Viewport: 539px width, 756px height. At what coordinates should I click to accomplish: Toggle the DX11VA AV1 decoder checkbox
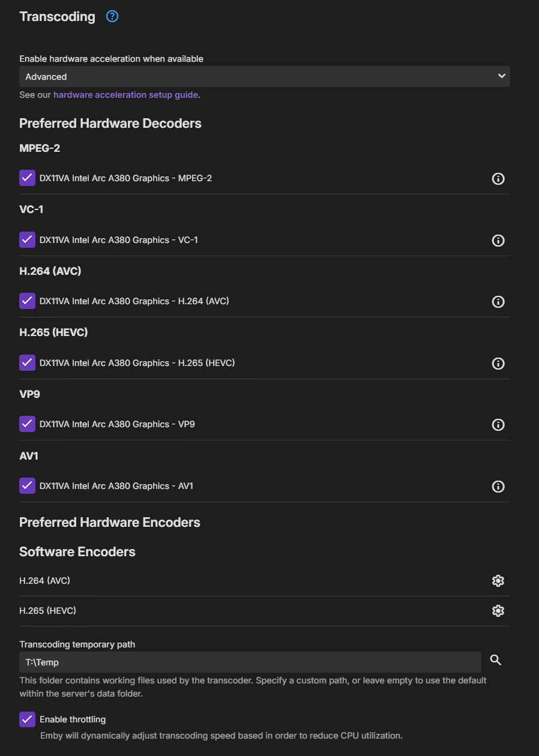(x=27, y=485)
